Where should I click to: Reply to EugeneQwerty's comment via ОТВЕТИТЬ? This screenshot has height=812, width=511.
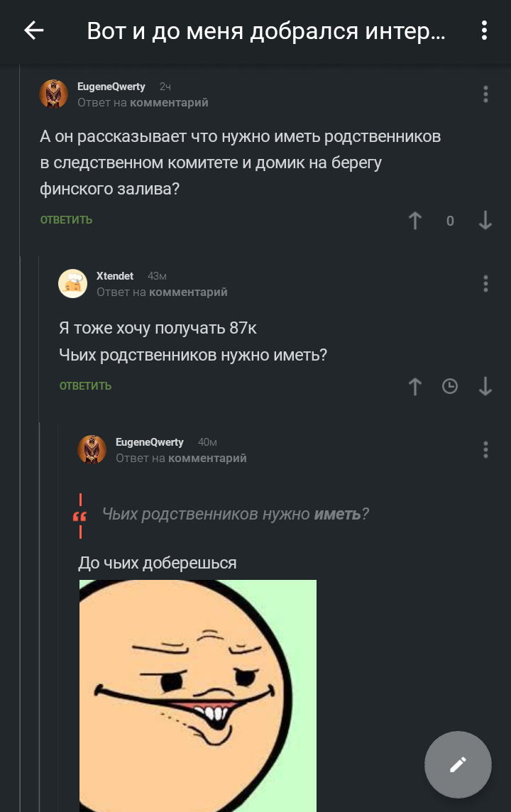click(x=66, y=220)
